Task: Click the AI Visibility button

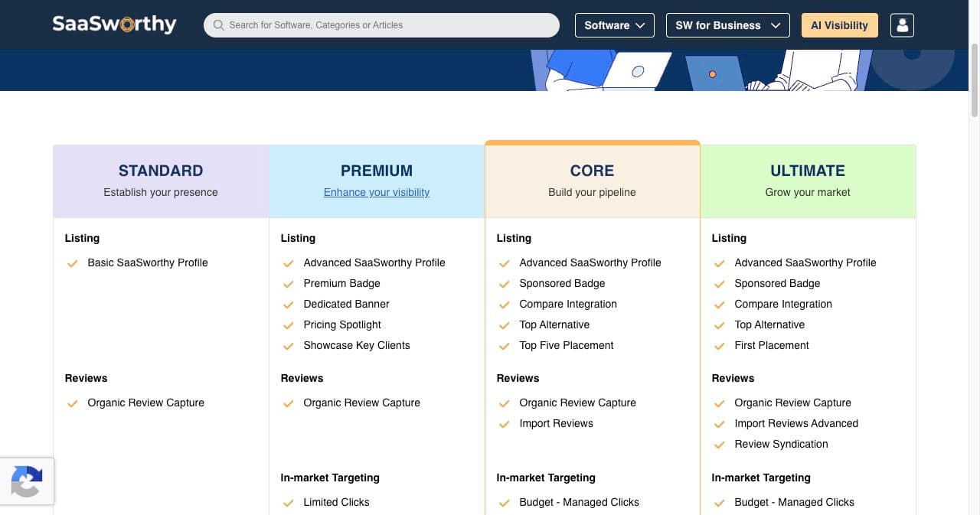Action: pos(839,25)
